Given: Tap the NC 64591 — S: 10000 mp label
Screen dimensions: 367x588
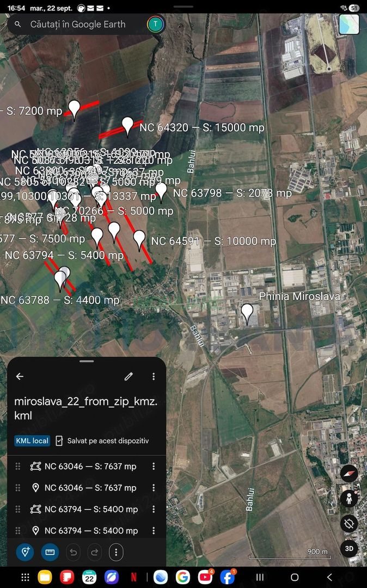Looking at the screenshot, I should click(213, 241).
